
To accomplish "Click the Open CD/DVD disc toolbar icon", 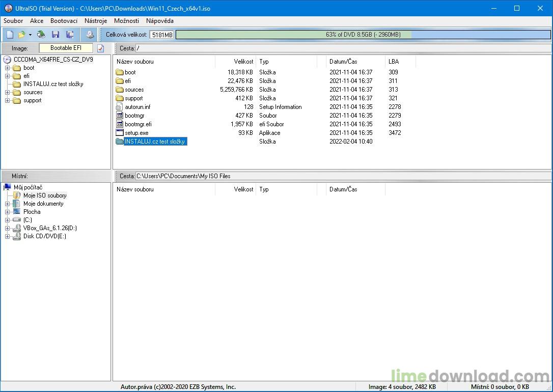I will 41,35.
